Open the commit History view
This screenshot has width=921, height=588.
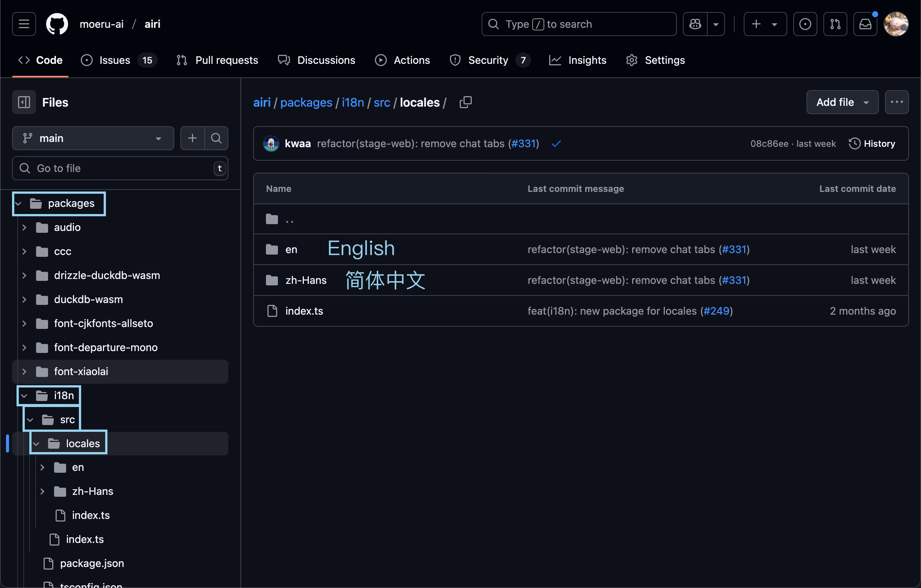872,143
